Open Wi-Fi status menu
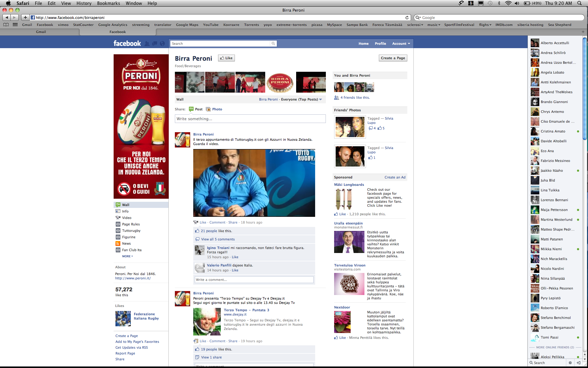Viewport: 588px width, 368px height. pos(508,3)
